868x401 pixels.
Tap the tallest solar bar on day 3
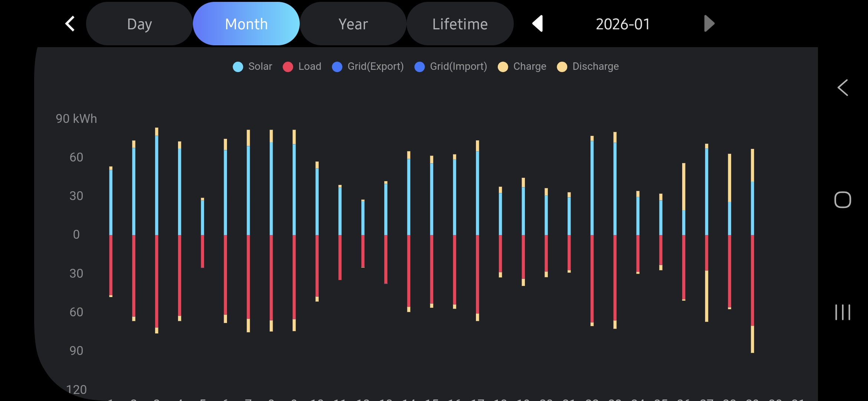pyautogui.click(x=157, y=186)
